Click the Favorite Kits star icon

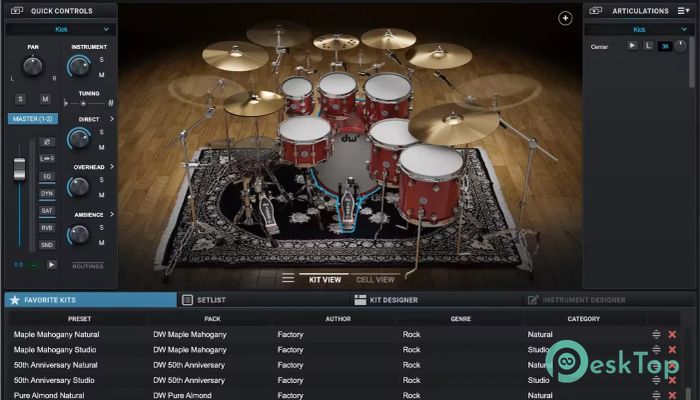point(15,300)
